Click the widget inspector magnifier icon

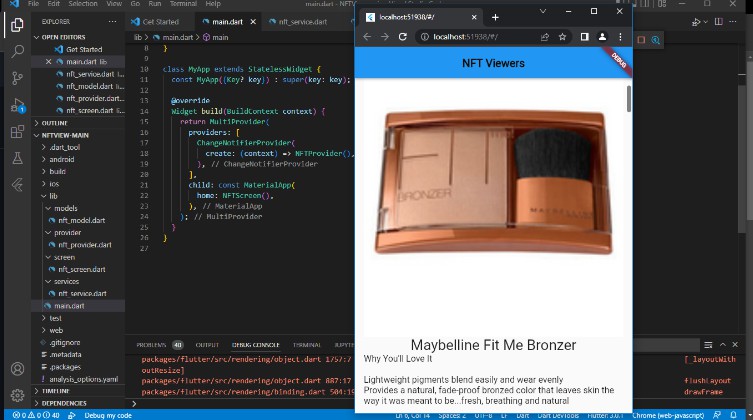click(x=656, y=40)
